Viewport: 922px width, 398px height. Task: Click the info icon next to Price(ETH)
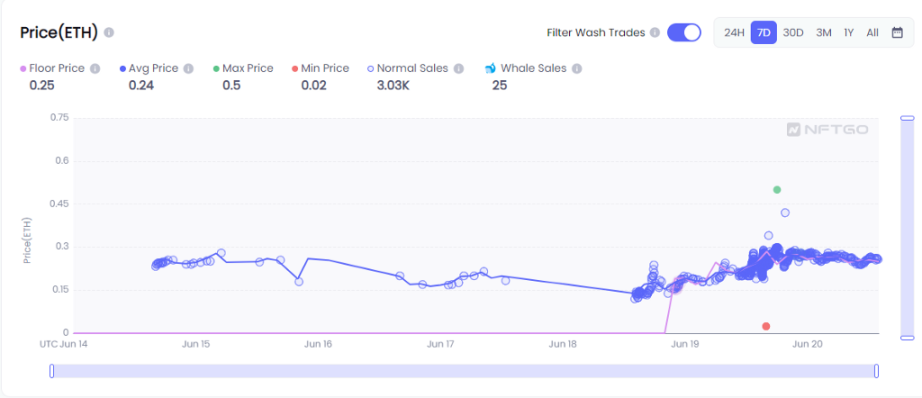pos(109,32)
